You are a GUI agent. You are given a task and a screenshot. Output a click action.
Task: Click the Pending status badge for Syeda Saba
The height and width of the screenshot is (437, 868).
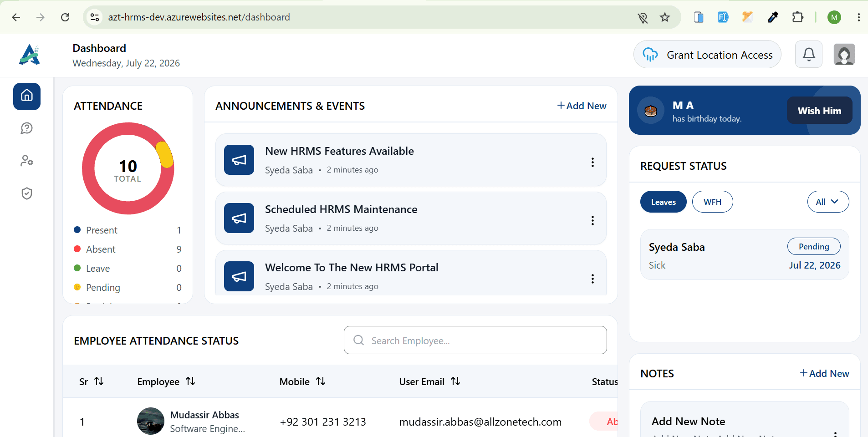click(x=814, y=246)
